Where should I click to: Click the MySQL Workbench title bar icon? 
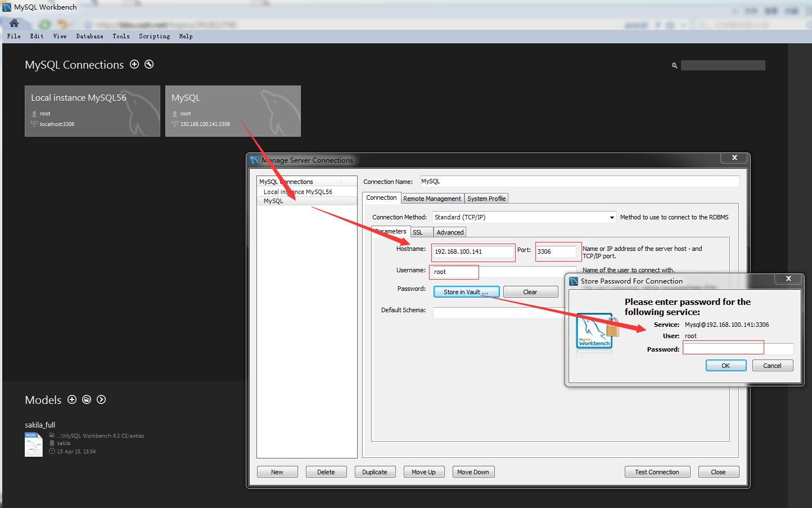coord(7,7)
